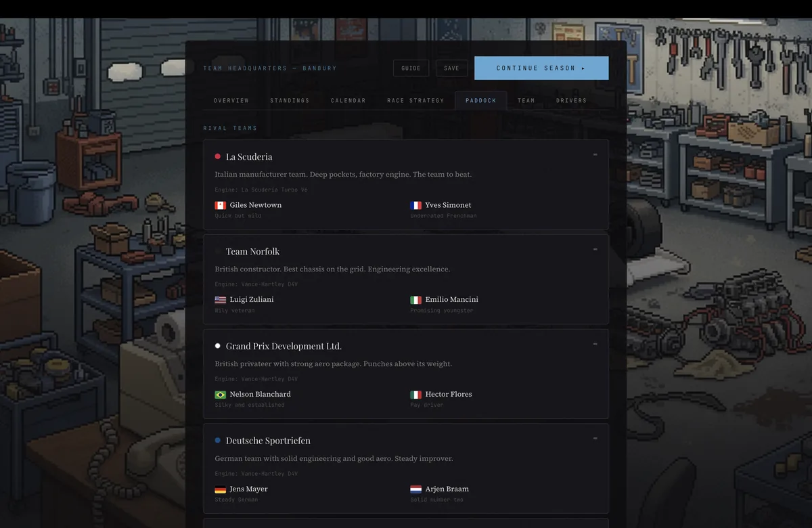The image size is (812, 528).
Task: Click the Brazilian flag beside Nelson Blanchard
Action: click(x=220, y=395)
